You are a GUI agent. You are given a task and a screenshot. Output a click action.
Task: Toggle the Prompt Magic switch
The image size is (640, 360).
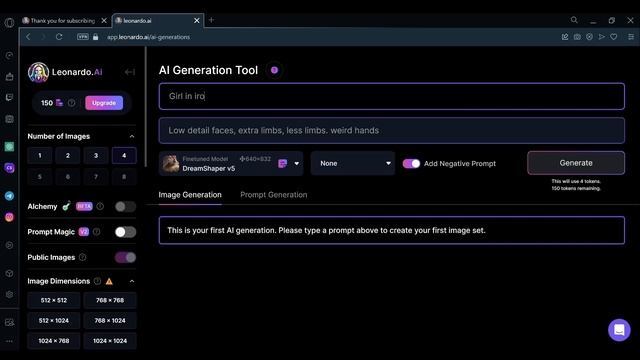point(125,232)
